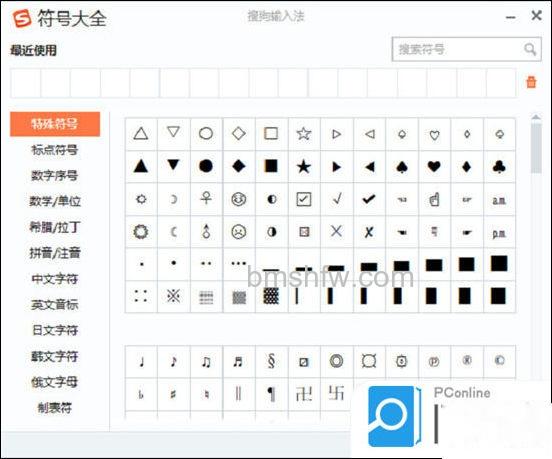
Task: Open the 希腊/拉丁 category
Action: [55, 227]
